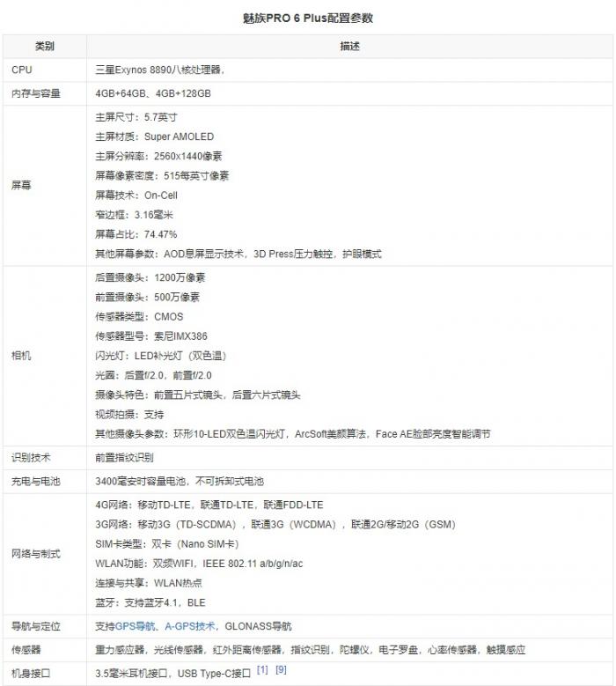Select 重力感应器，光线传感器 sensor list

[311, 650]
